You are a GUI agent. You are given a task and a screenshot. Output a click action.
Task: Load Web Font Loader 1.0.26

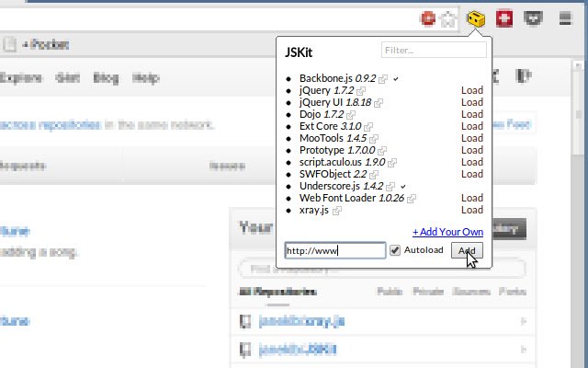[472, 199]
